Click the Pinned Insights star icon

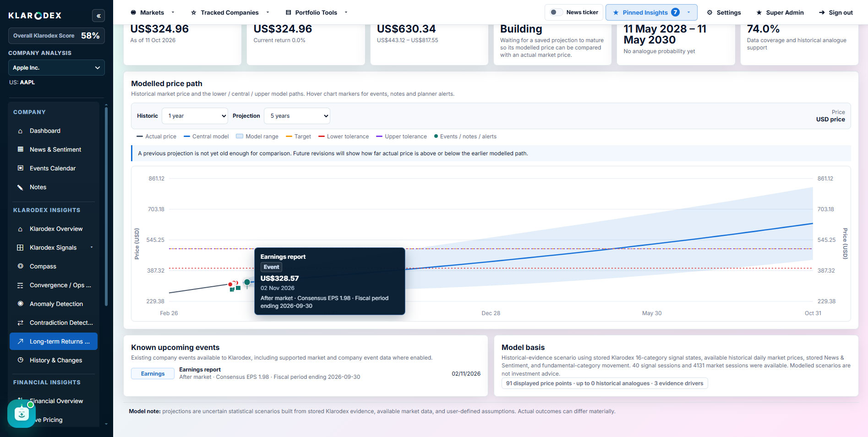point(616,12)
